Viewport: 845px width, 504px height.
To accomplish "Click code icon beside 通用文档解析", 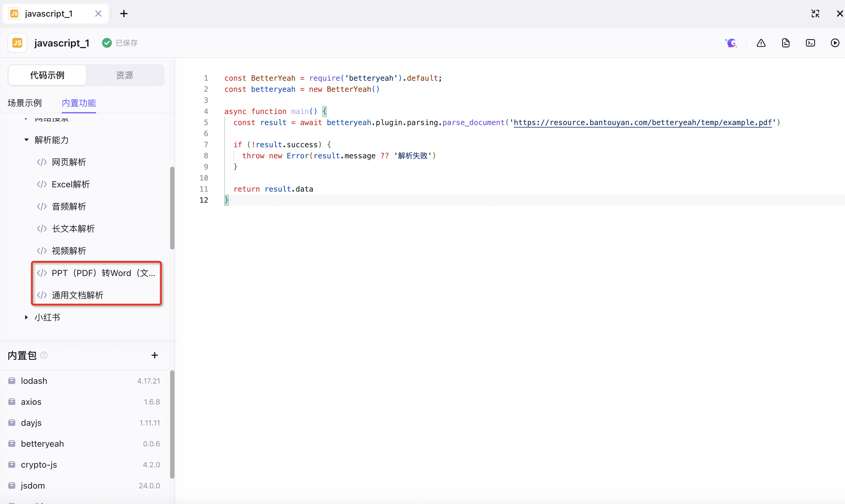I will [42, 295].
